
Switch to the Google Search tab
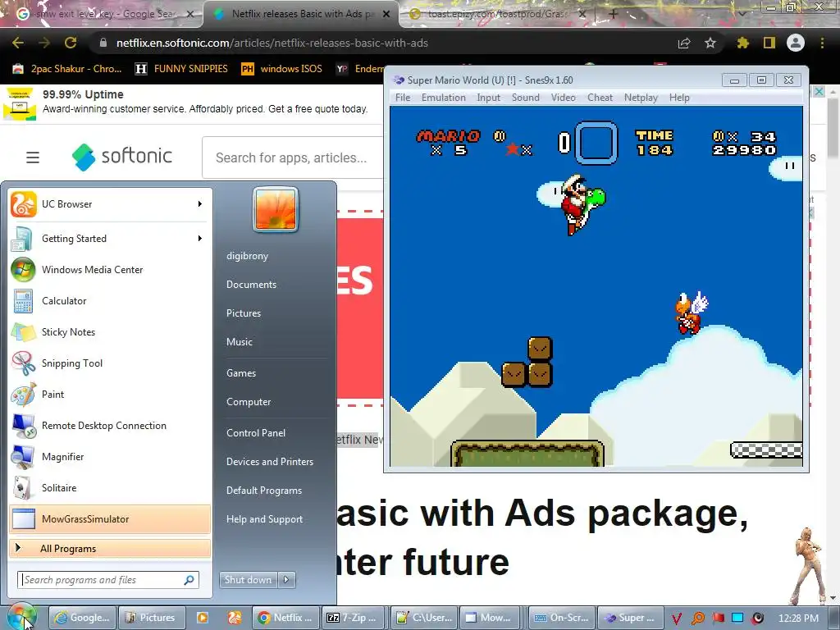pos(102,14)
